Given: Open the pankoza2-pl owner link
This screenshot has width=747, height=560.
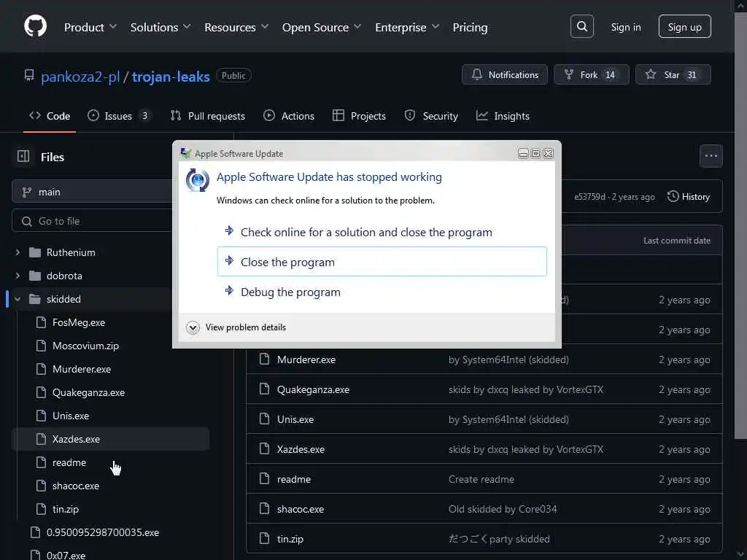Looking at the screenshot, I should (x=80, y=77).
